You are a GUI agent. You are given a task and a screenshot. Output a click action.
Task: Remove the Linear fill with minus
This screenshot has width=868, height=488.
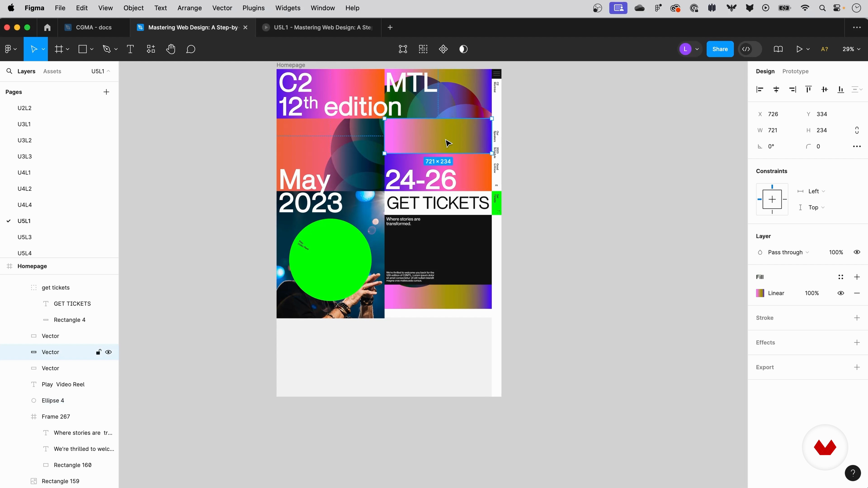[857, 293]
